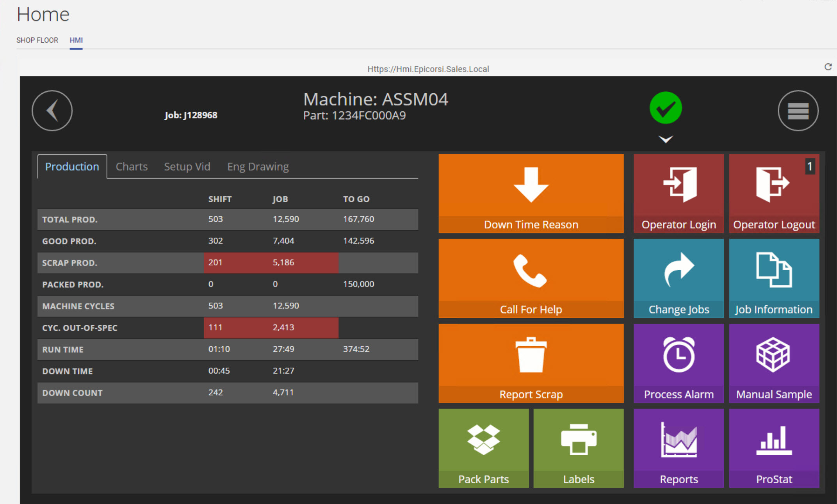
Task: Open the Operator Logout tile
Action: click(x=774, y=193)
